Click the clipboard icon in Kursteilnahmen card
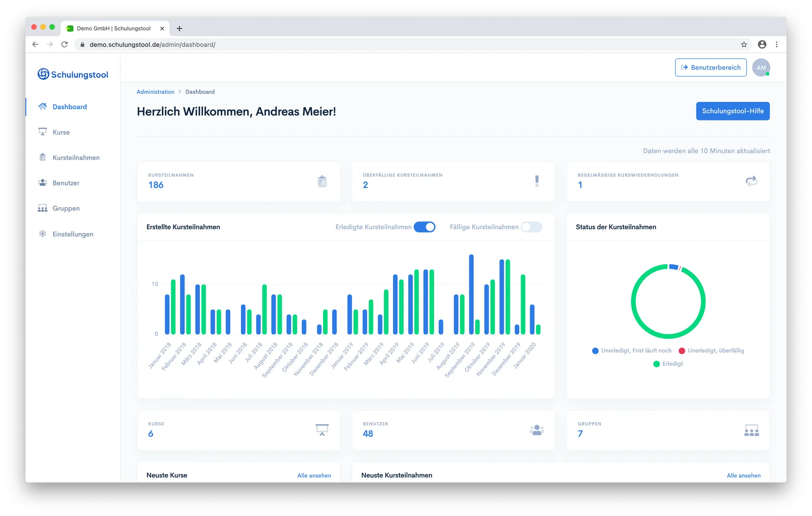 [322, 181]
